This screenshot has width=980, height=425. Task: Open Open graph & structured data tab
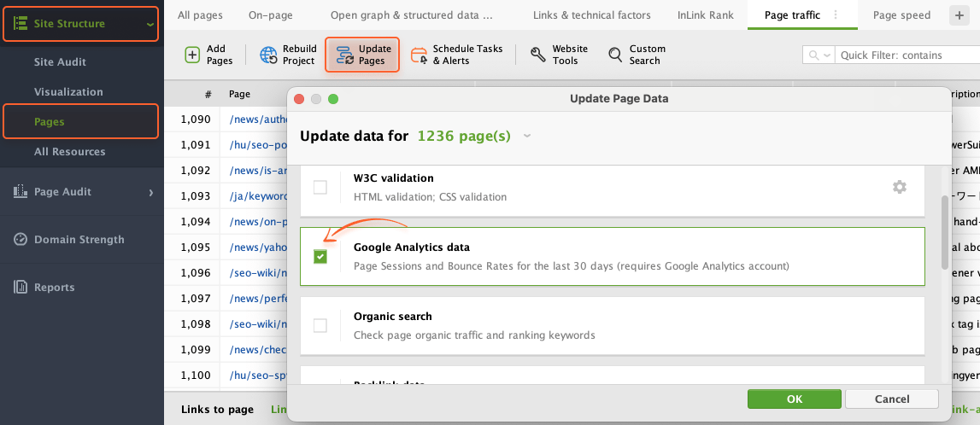tap(411, 15)
